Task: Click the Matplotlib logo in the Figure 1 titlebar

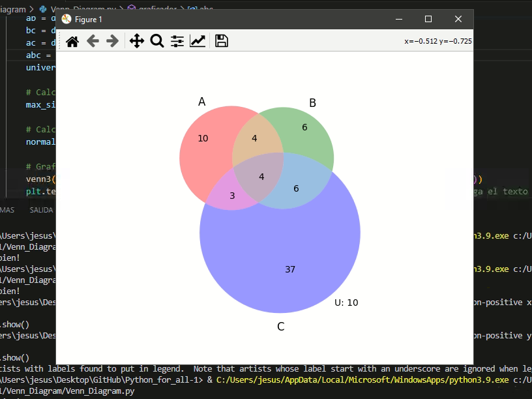Action: [x=66, y=20]
